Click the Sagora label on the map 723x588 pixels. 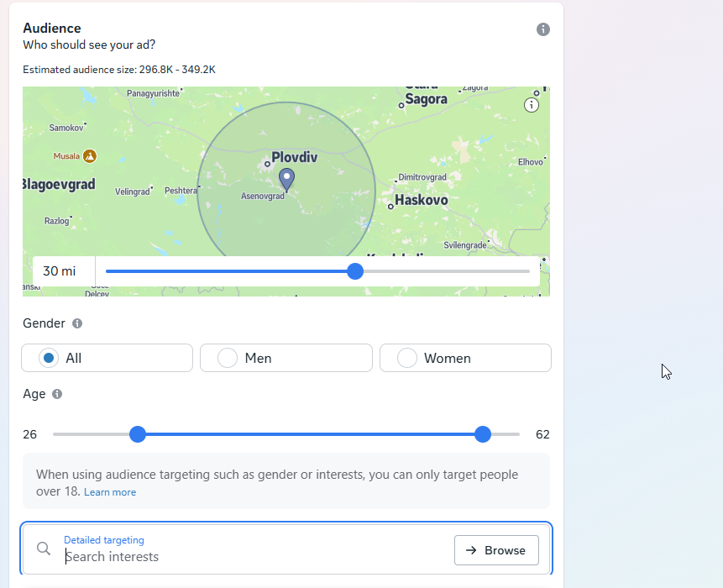[426, 99]
